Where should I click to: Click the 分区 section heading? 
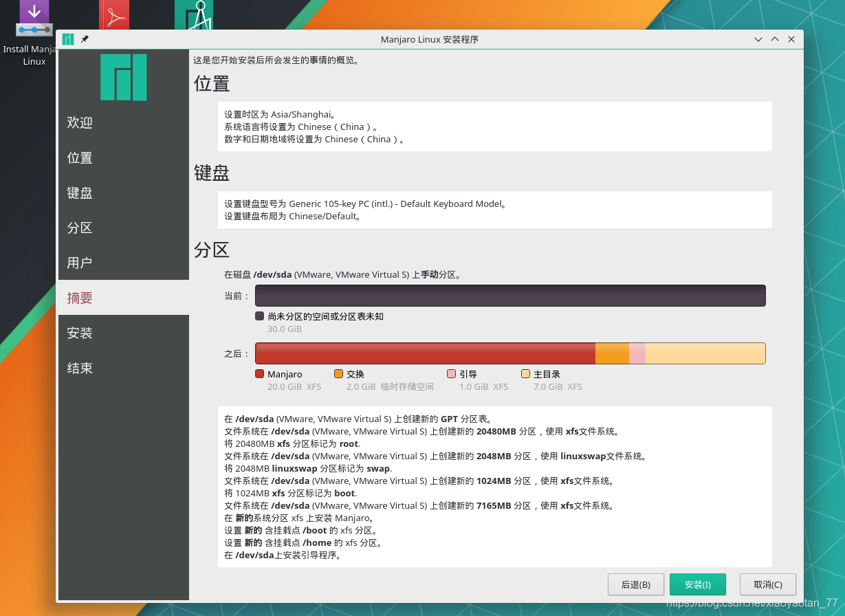pos(212,250)
